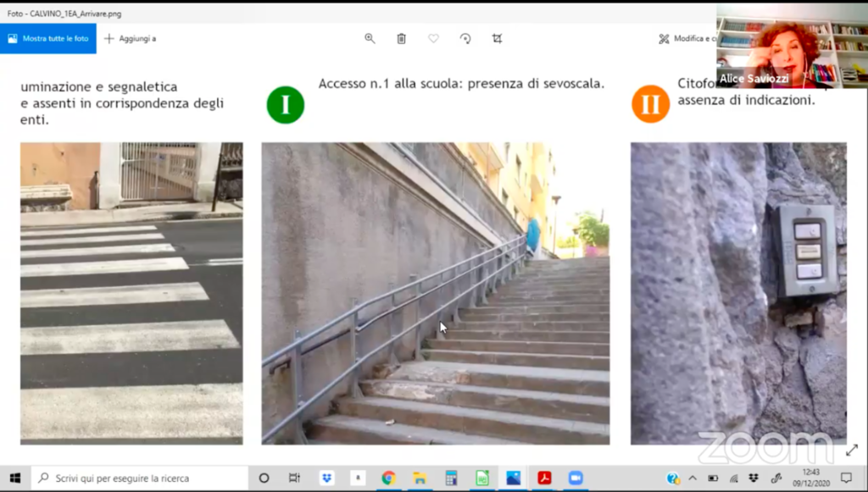868x492 pixels.
Task: Click Aggiungi a button
Action: pyautogui.click(x=131, y=38)
